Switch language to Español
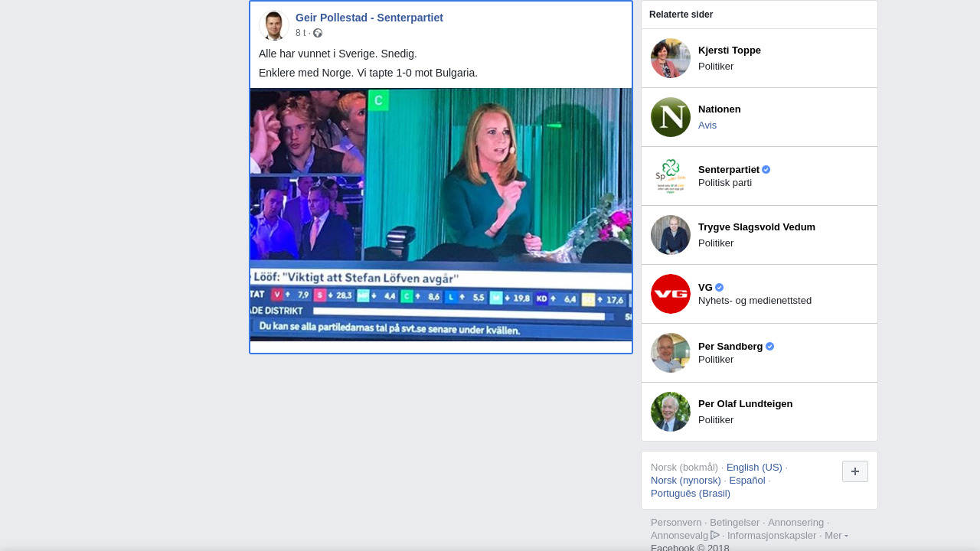This screenshot has width=980, height=551. click(747, 481)
